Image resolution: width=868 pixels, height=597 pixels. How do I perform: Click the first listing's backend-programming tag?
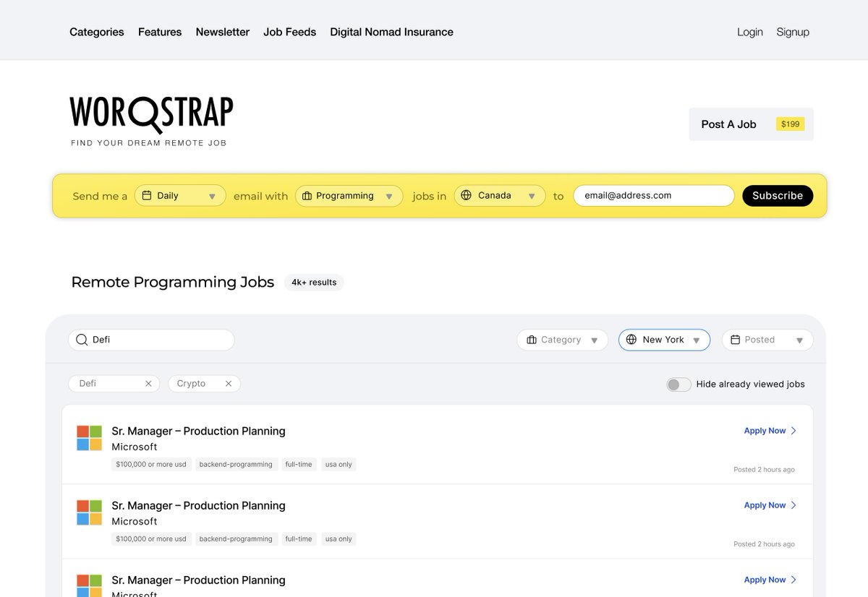pyautogui.click(x=236, y=465)
